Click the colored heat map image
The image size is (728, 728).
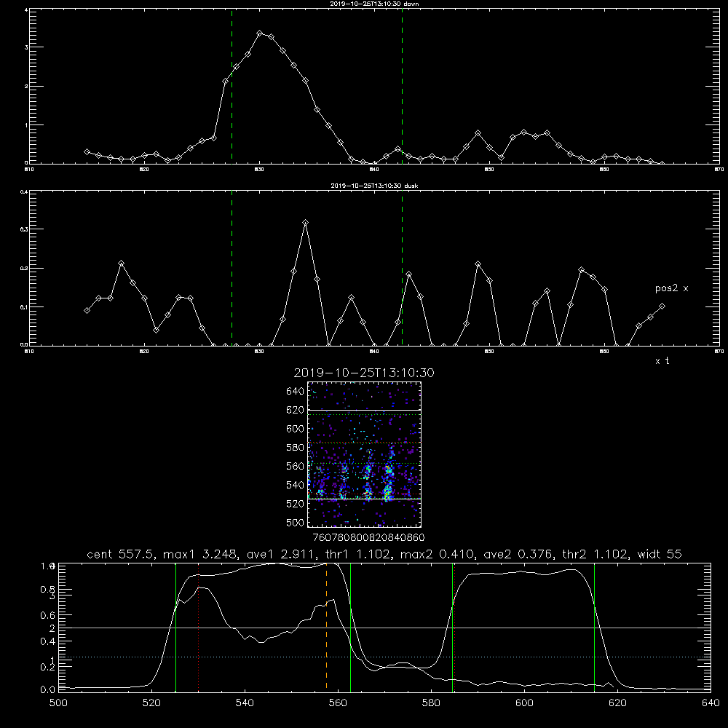365,454
